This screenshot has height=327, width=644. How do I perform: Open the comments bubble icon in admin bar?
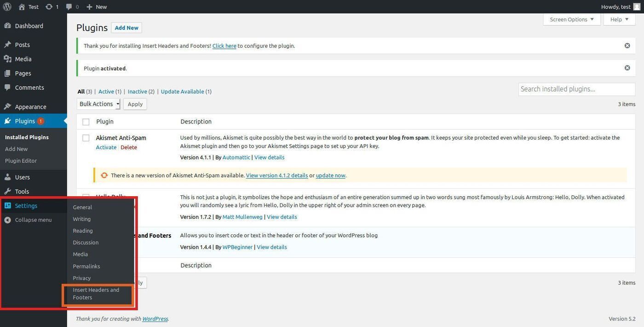coord(69,6)
